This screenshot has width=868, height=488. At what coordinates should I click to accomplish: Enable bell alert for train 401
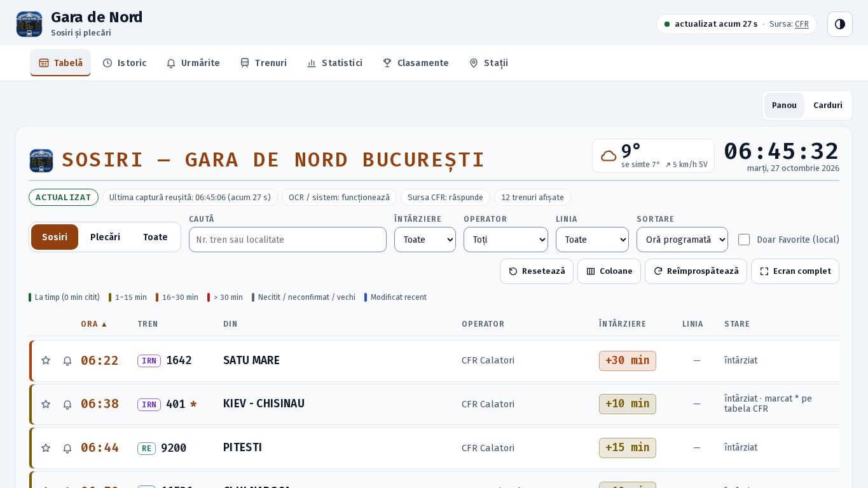click(67, 405)
